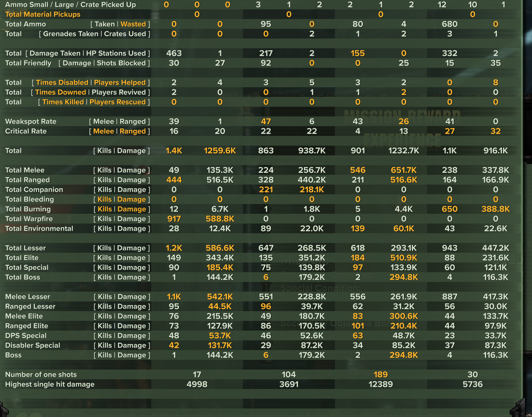Click the orange 'Wasted' label in Total Ammo row

pyautogui.click(x=133, y=24)
